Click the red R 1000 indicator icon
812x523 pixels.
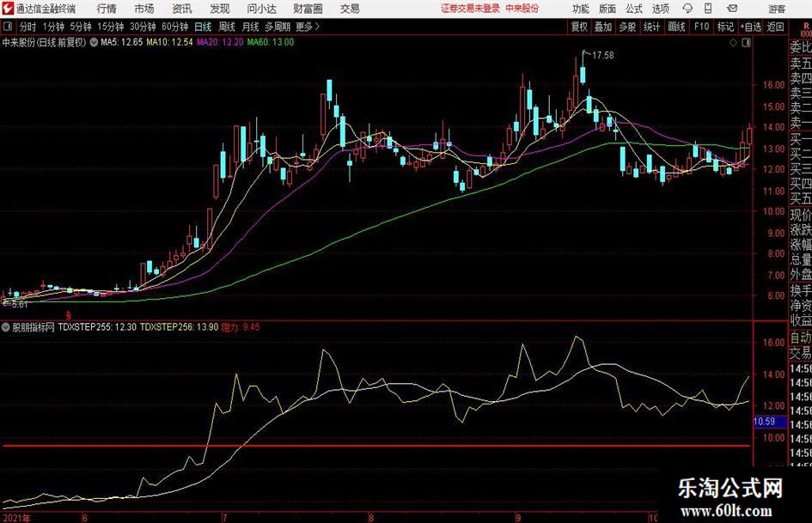pos(806,29)
